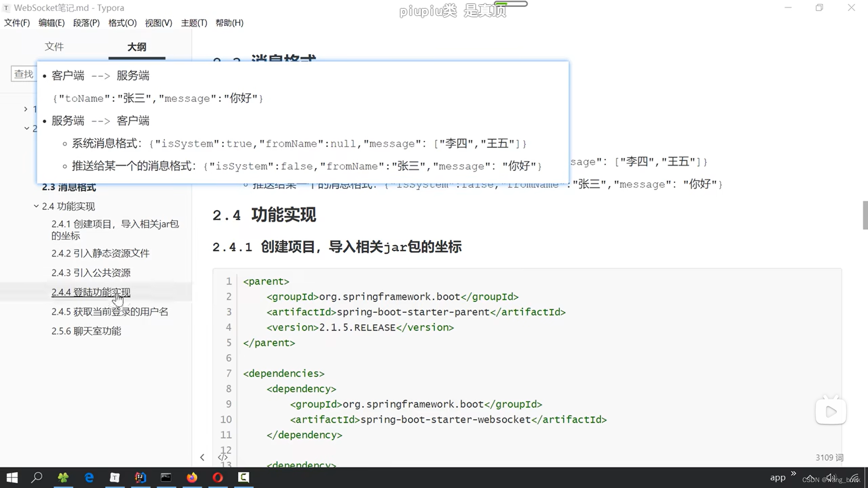This screenshot has height=488, width=868.
Task: Click the 查找 search box in the sidebar
Action: [x=24, y=74]
